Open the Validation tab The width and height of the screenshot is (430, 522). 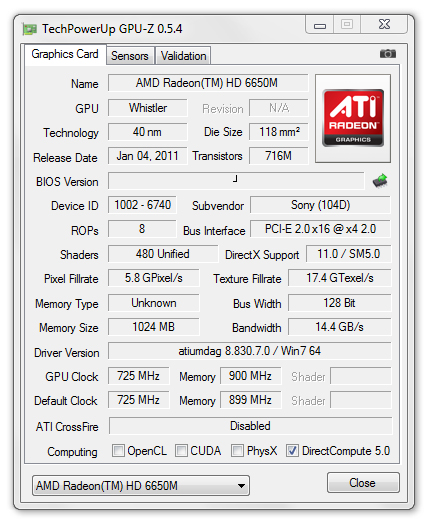pos(183,56)
